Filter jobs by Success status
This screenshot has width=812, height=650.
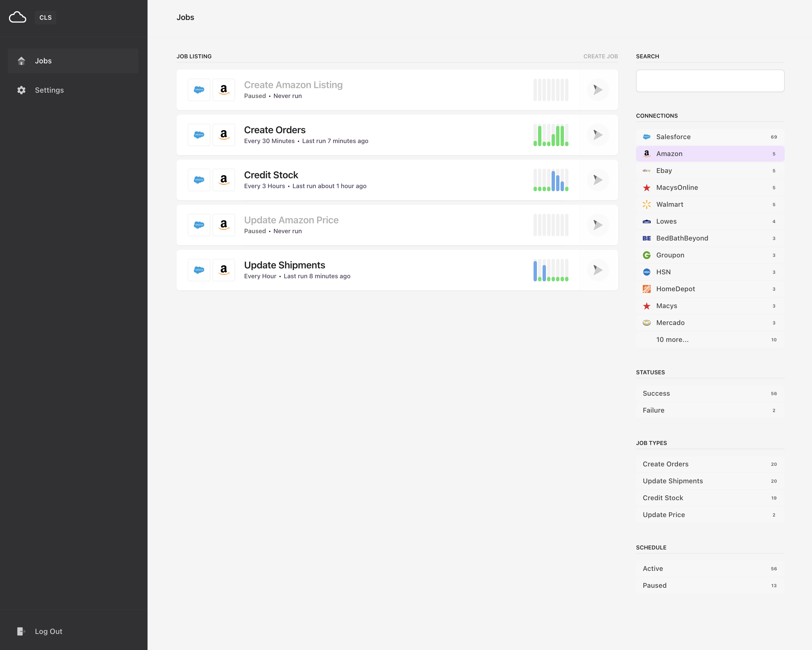710,393
